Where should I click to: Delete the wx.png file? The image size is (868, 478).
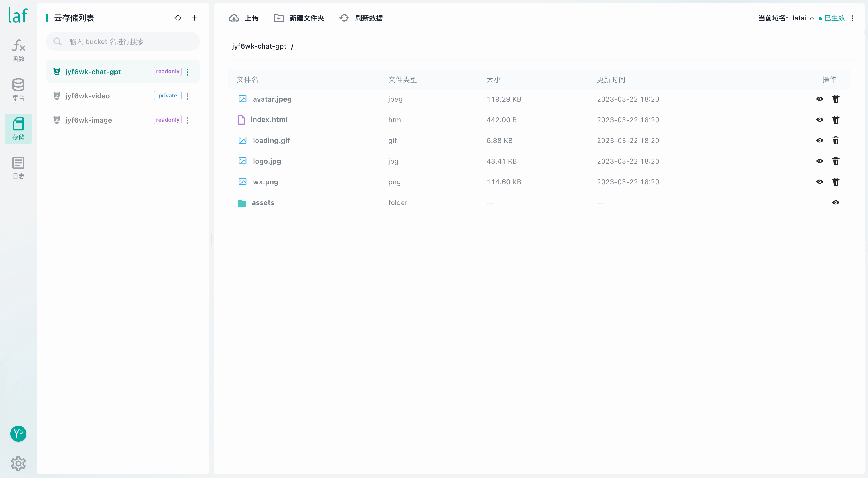tap(836, 182)
